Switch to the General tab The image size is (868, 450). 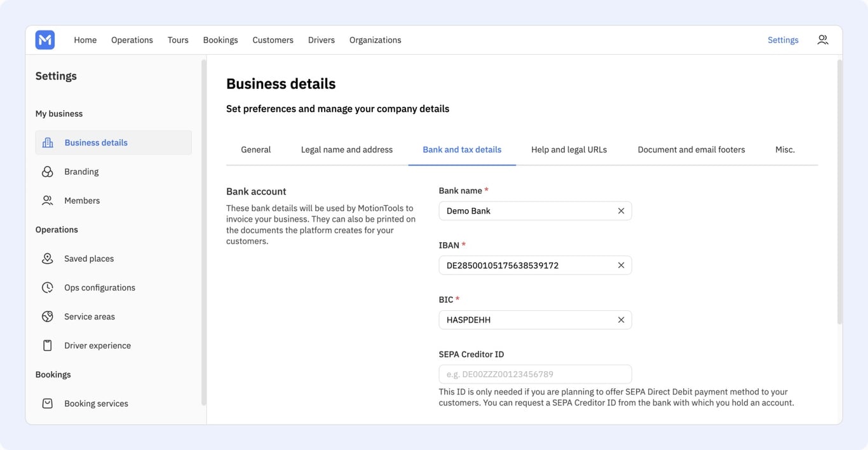click(x=256, y=150)
